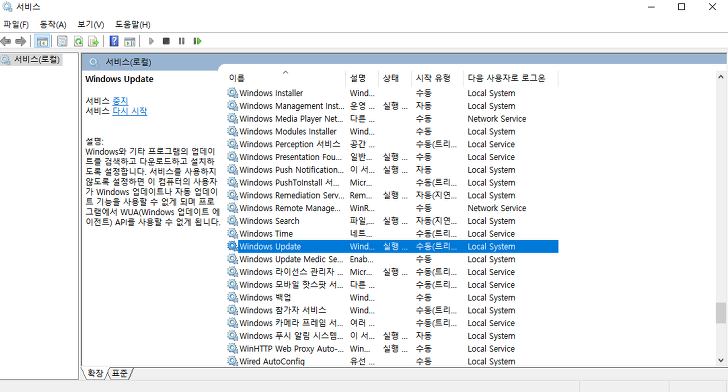Start the service with the play icon
728x392 pixels.
coord(151,41)
